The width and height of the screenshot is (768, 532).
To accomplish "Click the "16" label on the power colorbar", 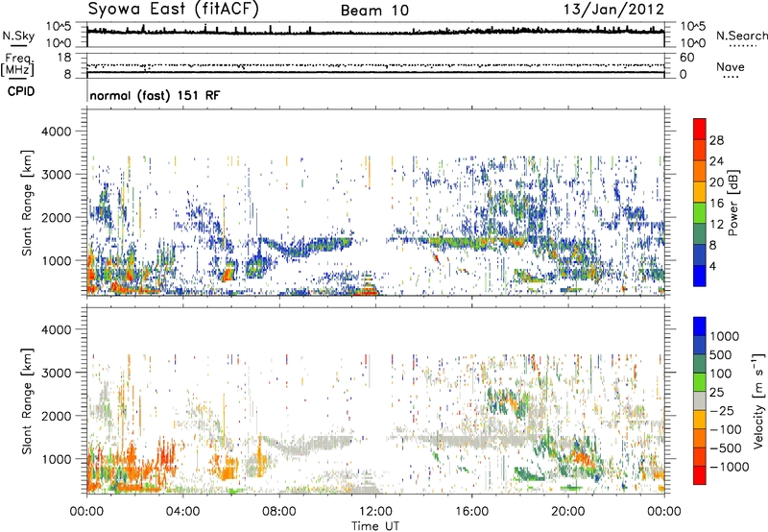I will point(716,204).
